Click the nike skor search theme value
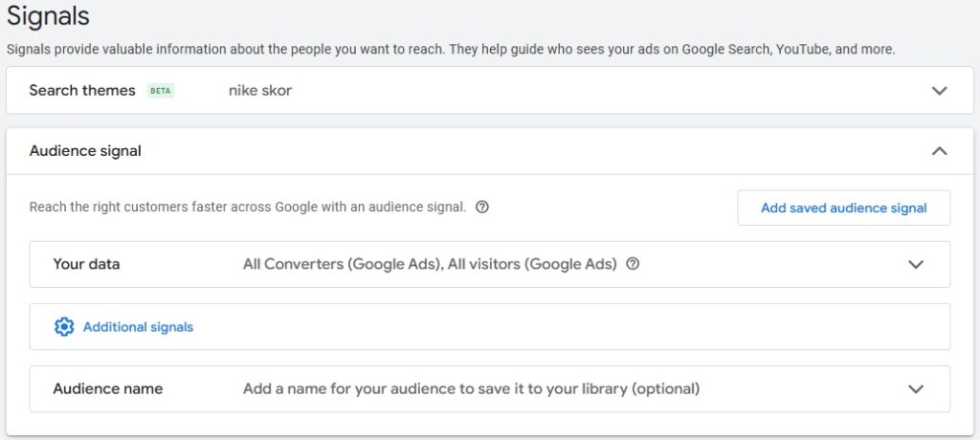 coord(260,91)
